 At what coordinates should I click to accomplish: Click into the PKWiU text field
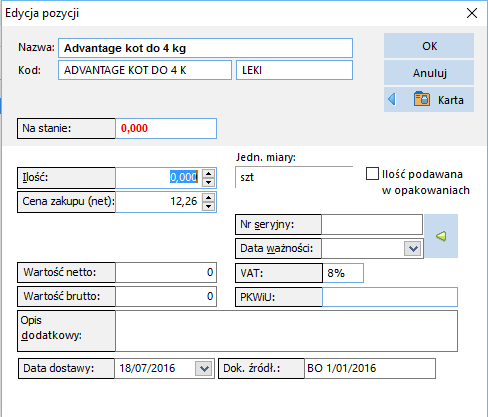[390, 297]
